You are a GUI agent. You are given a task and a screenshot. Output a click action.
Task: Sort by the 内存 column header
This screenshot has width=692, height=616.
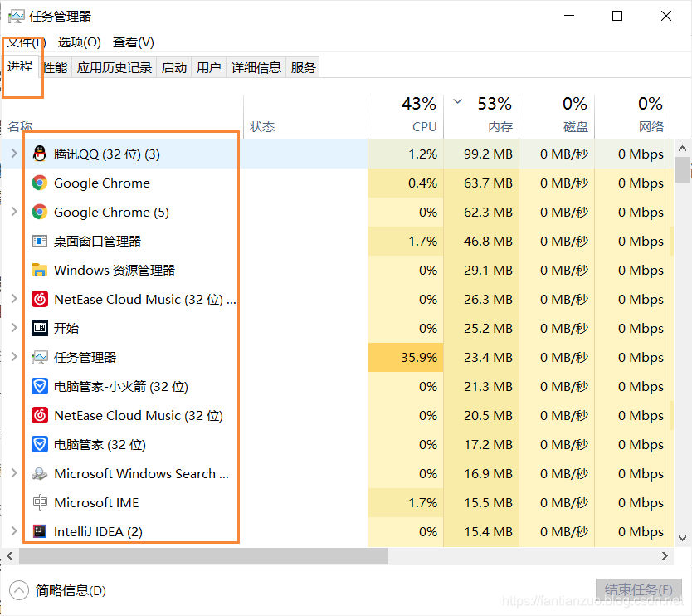pyautogui.click(x=481, y=115)
